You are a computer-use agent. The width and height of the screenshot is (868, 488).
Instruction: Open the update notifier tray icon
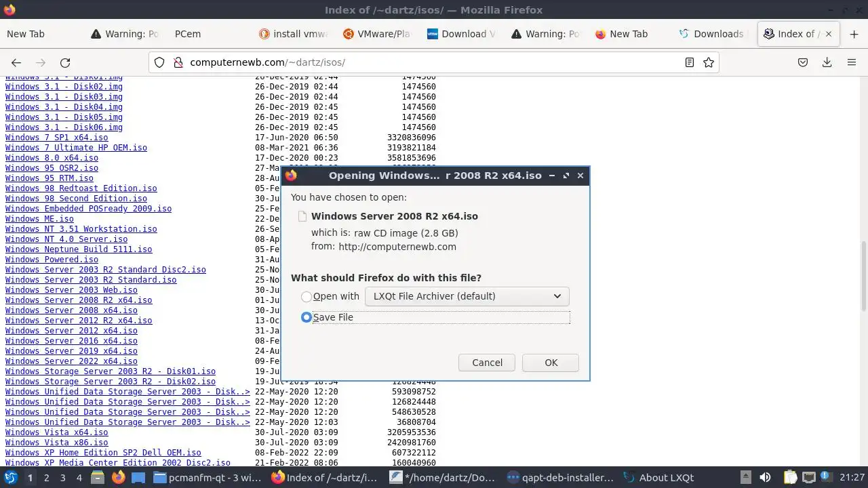(827, 478)
